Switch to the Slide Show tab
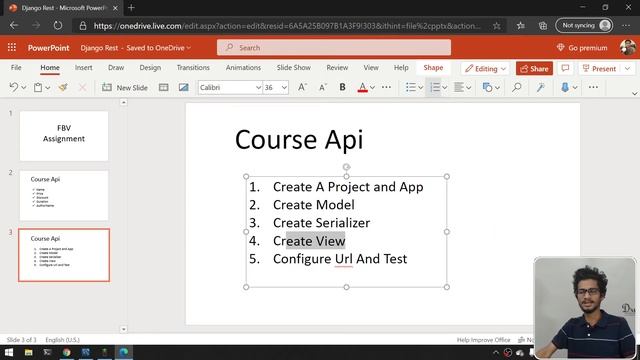This screenshot has height=360, width=640. (294, 68)
